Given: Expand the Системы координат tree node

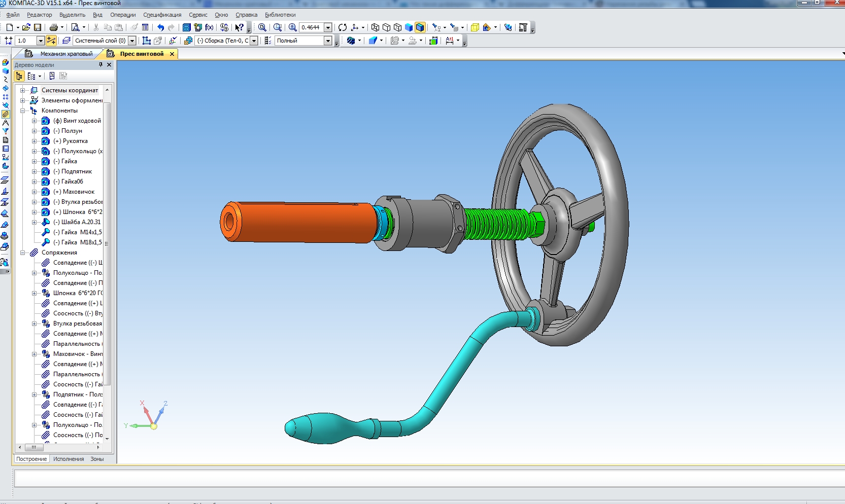Looking at the screenshot, I should (22, 90).
